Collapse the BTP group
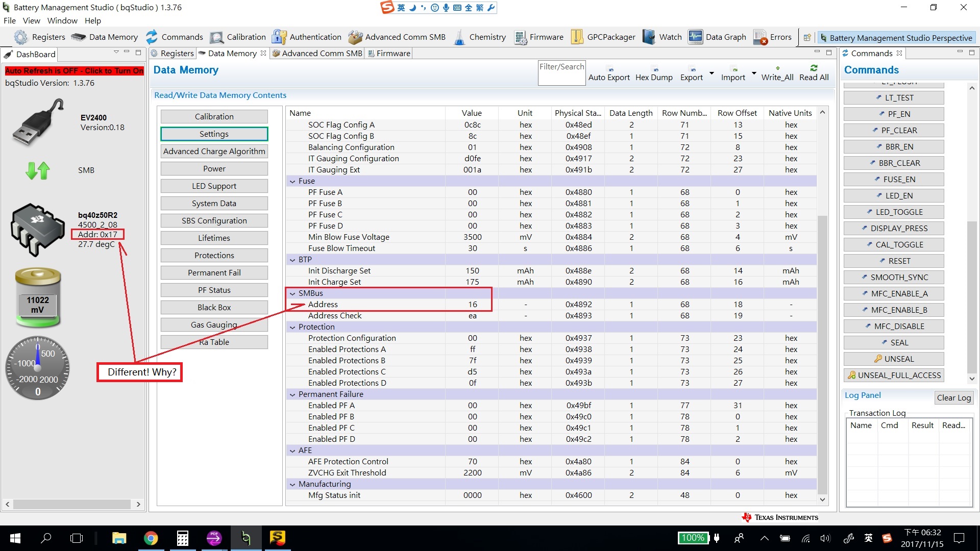980x551 pixels. tap(292, 260)
